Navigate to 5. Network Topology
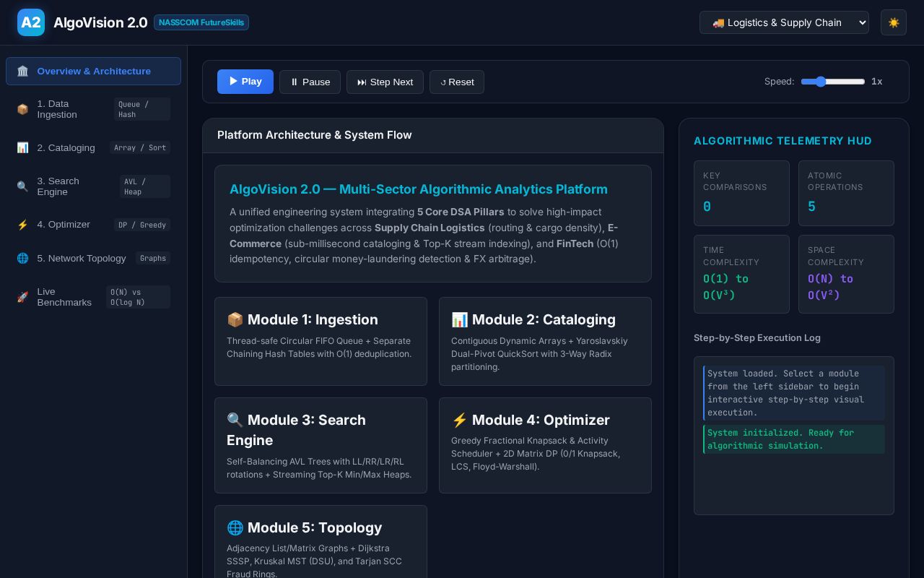 [93, 258]
